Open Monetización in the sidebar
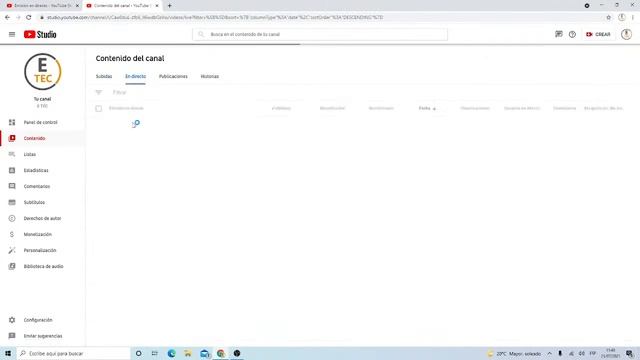Image resolution: width=640 pixels, height=360 pixels. click(42, 234)
